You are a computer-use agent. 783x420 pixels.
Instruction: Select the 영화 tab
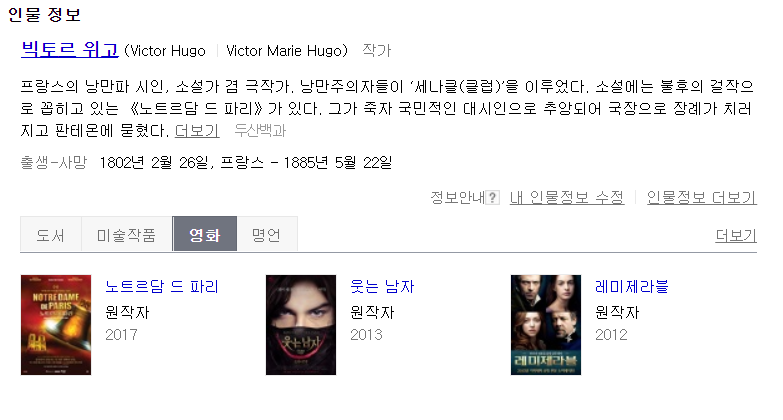pos(205,234)
